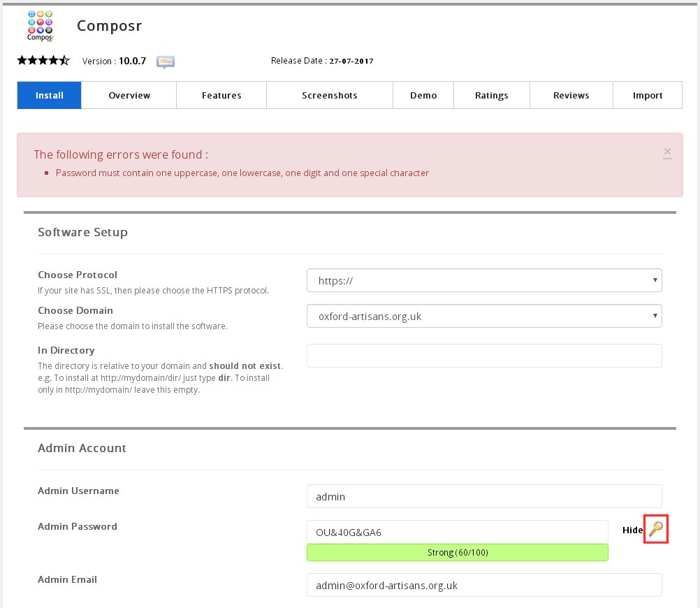Switch to the Overview tab
700x608 pixels.
tap(129, 96)
